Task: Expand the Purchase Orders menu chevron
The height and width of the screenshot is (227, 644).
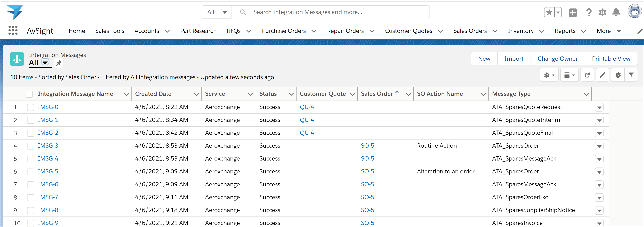Action: tap(314, 31)
